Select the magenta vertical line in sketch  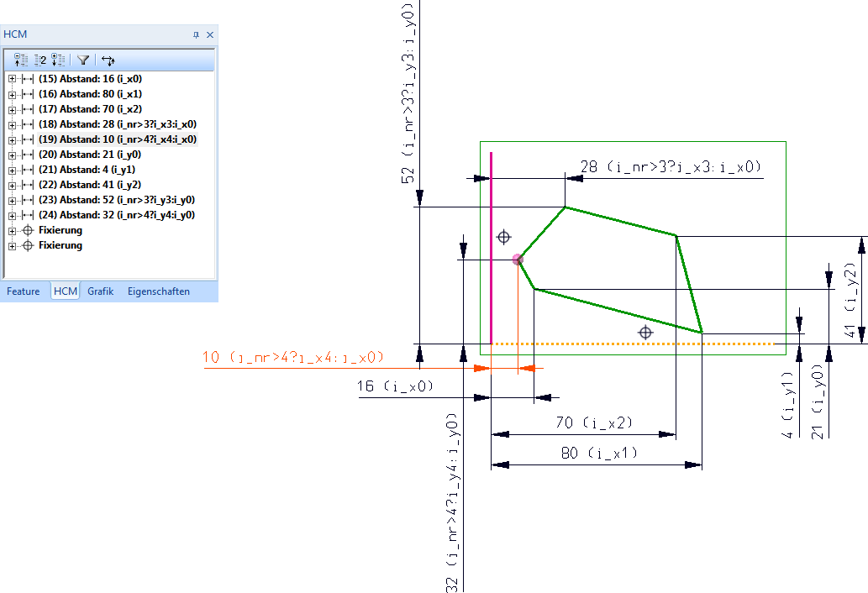pyautogui.click(x=491, y=248)
